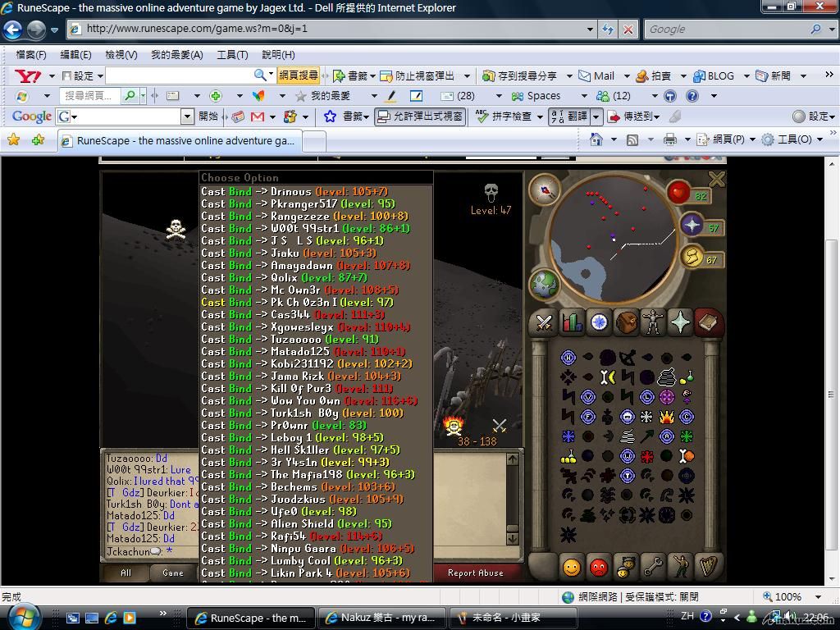Click the Print icon in command bar
The height and width of the screenshot is (630, 840).
click(x=669, y=139)
